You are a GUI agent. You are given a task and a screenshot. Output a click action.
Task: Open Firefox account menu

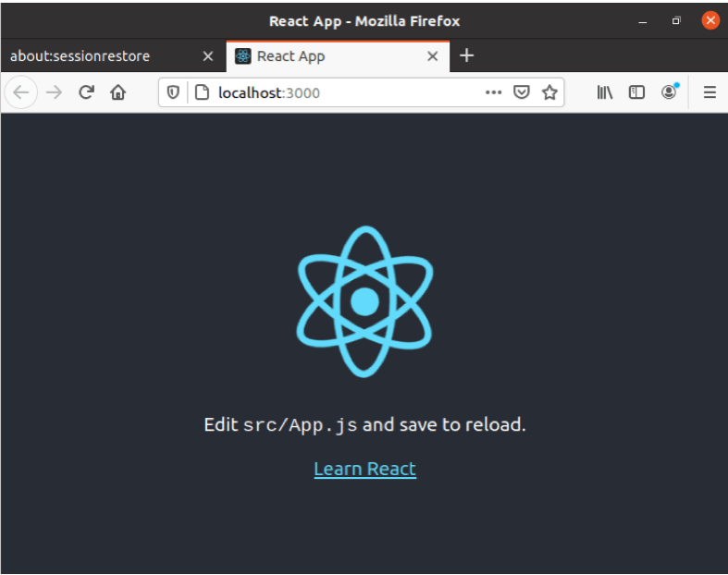click(x=669, y=92)
